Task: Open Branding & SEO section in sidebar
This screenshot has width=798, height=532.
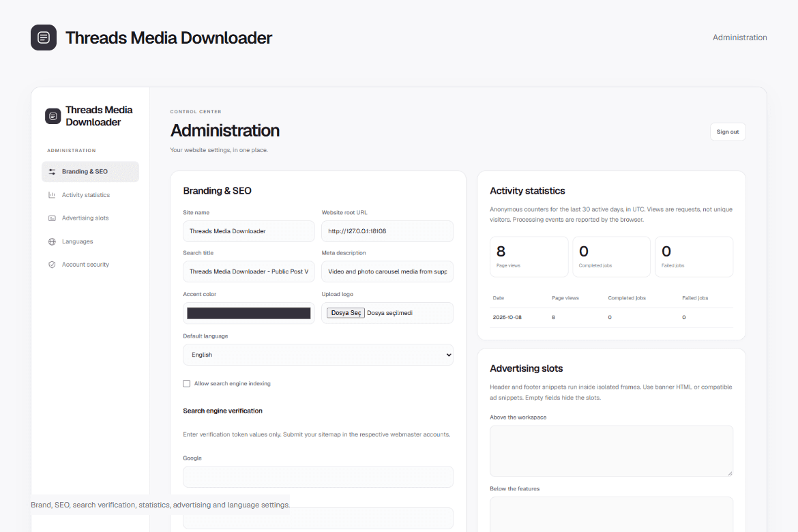Action: pyautogui.click(x=90, y=172)
